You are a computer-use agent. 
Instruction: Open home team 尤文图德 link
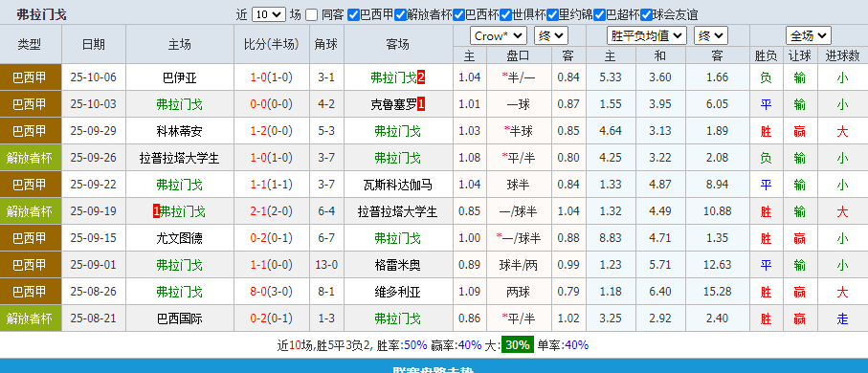point(180,238)
